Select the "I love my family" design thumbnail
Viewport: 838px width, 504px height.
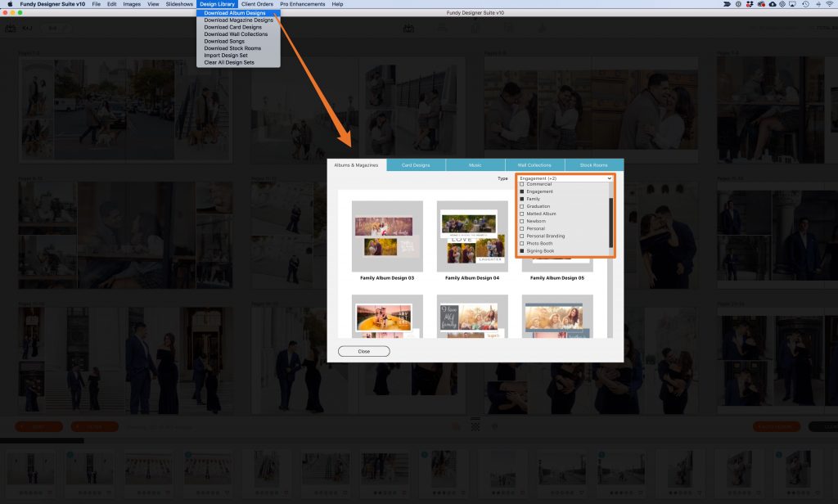point(472,317)
